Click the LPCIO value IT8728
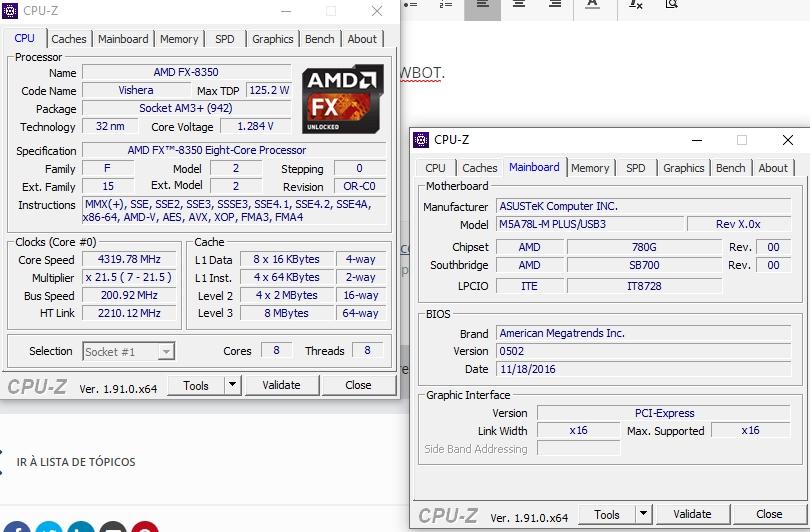Screen dimensions: 810x532 (x=644, y=286)
